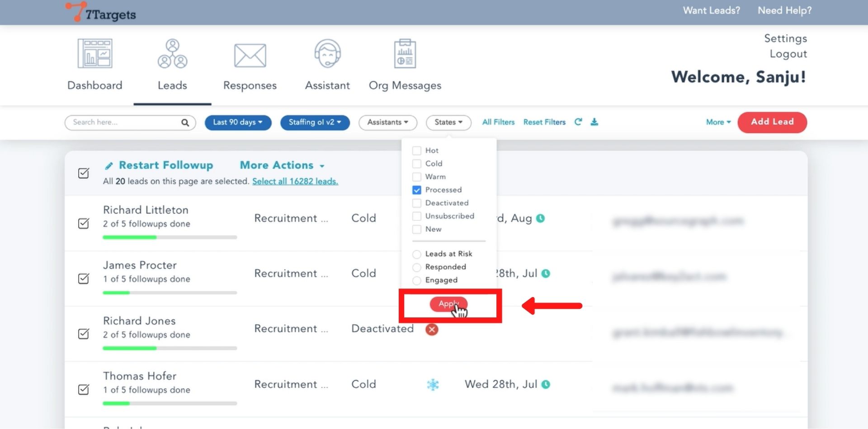Select the Leads at Risk radio button
The image size is (868, 429).
pyautogui.click(x=417, y=254)
